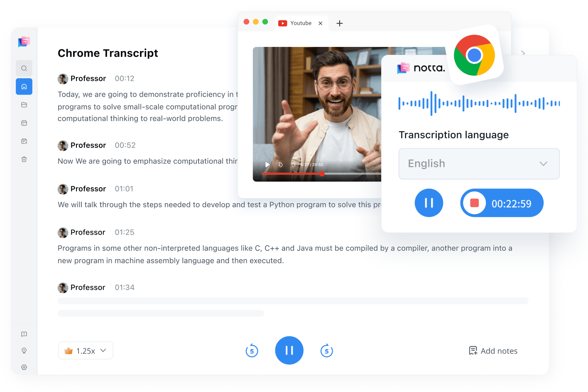Switch to the Youtube browser tab
The width and height of the screenshot is (588, 392).
click(x=300, y=23)
